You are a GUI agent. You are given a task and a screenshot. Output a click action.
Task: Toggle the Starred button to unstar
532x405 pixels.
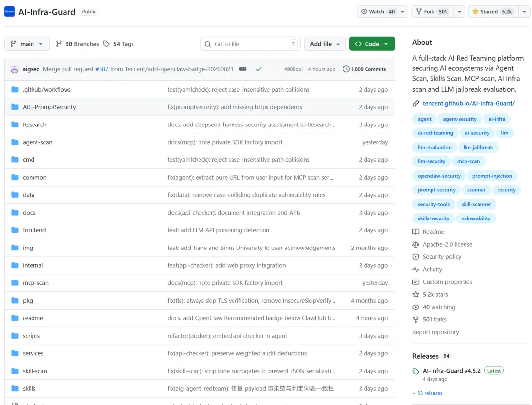pyautogui.click(x=492, y=11)
